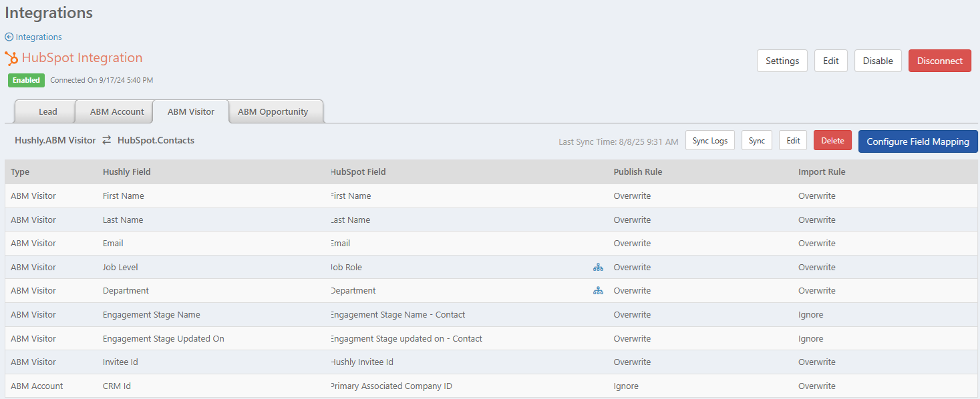
Task: Click the Sync button
Action: tap(757, 141)
